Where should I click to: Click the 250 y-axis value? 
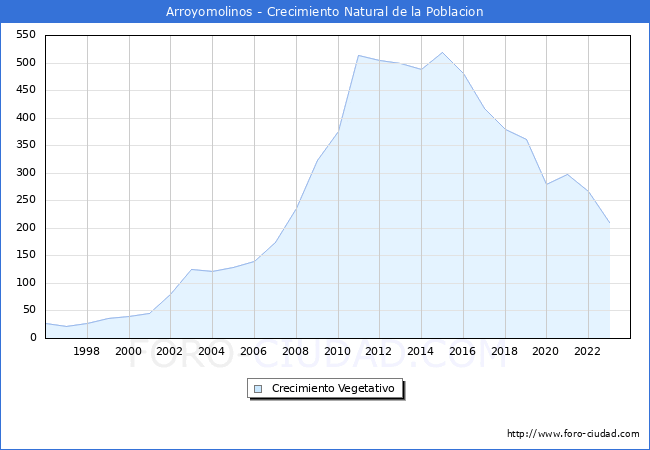click(26, 200)
